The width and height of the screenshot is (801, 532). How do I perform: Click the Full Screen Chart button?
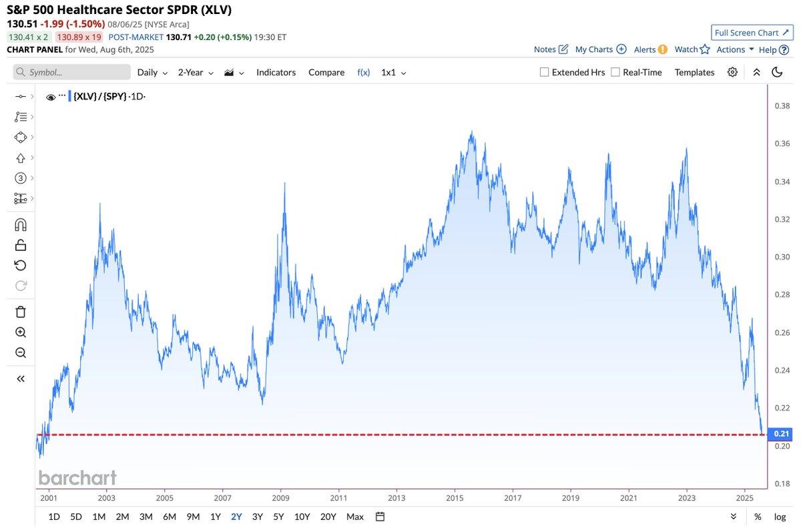(x=752, y=33)
